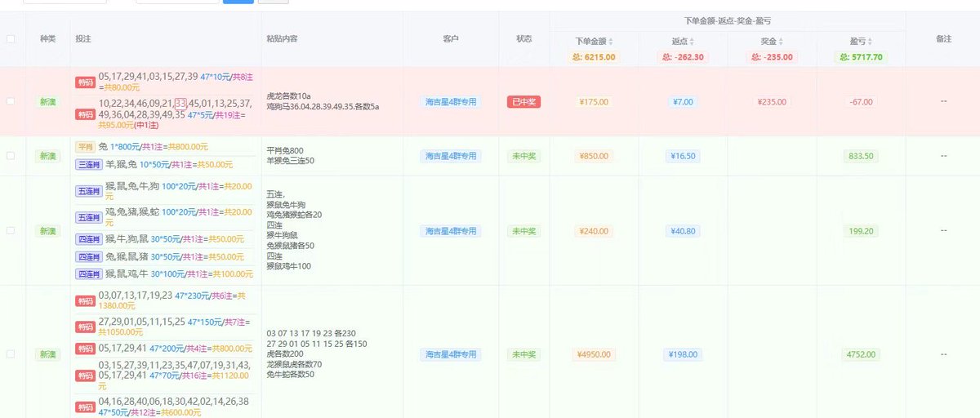The image size is (980, 418).
Task: Click the ¥4950.00 order amount
Action: click(594, 354)
